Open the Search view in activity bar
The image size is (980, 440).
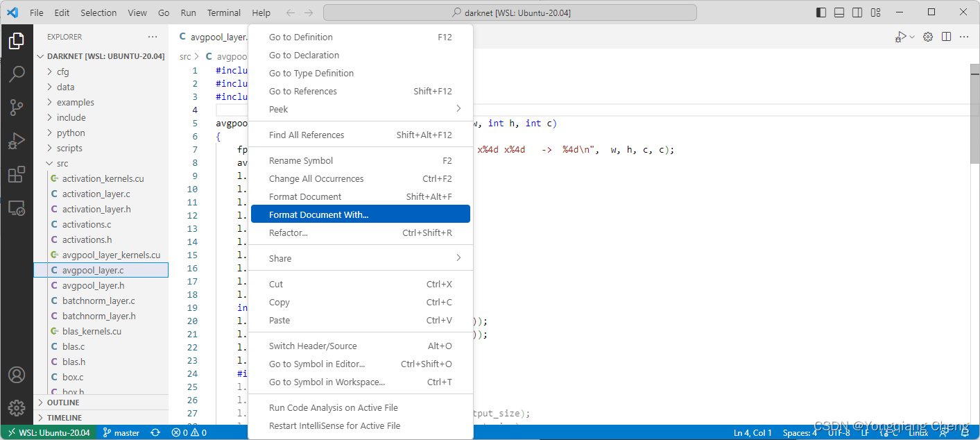[x=17, y=74]
